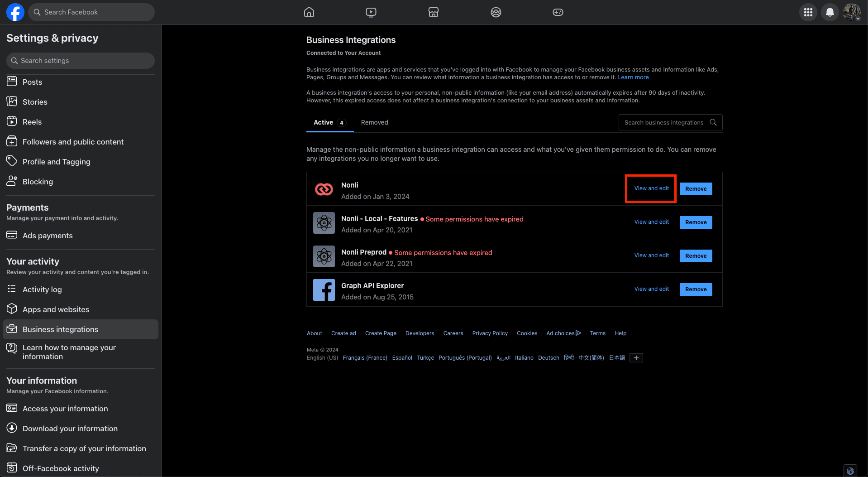The width and height of the screenshot is (868, 477).
Task: Open Apps and websites label
Action: click(56, 309)
